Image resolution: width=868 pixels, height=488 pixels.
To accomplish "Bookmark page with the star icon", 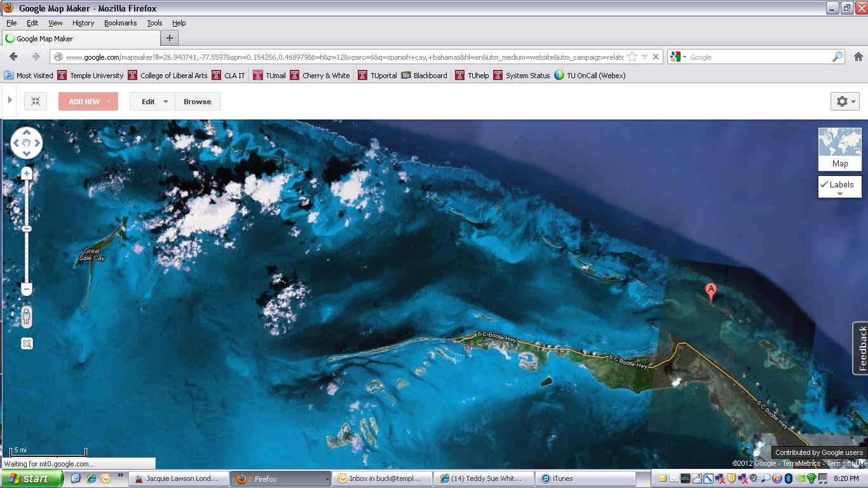I will point(632,57).
